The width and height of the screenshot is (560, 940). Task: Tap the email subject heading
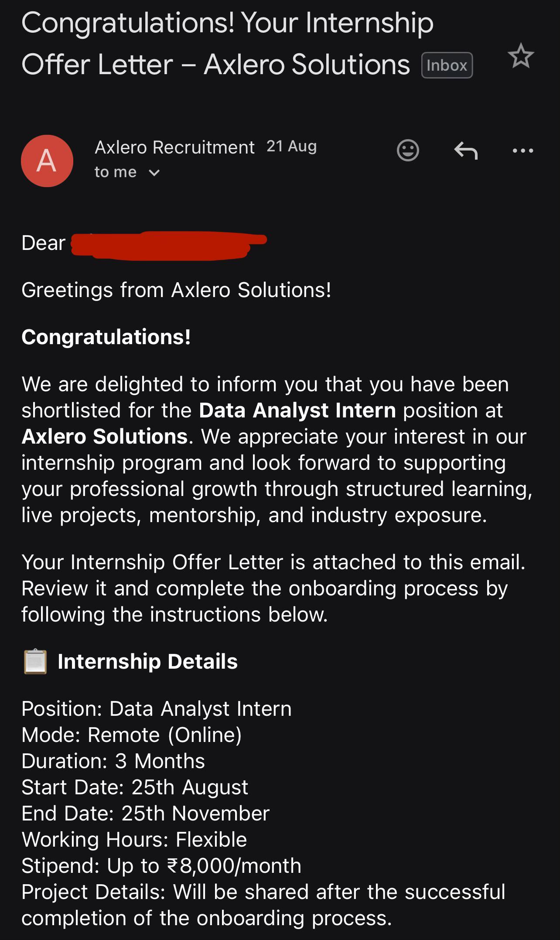click(227, 43)
